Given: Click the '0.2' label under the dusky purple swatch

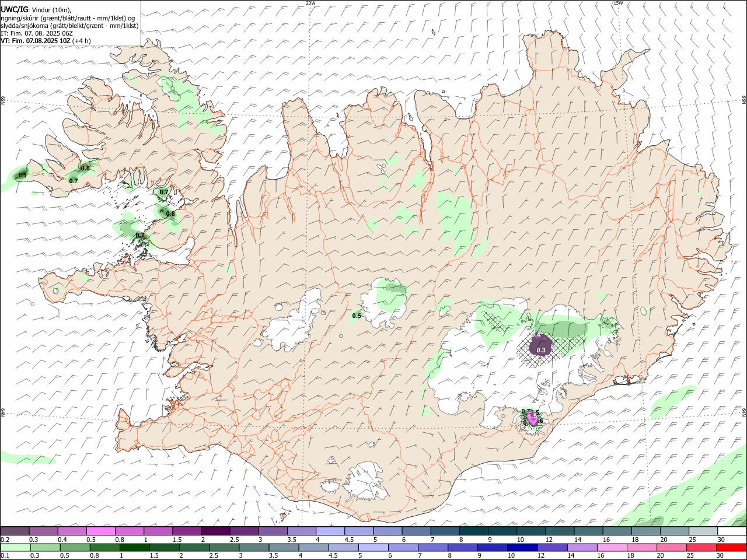Looking at the screenshot, I should [5, 539].
